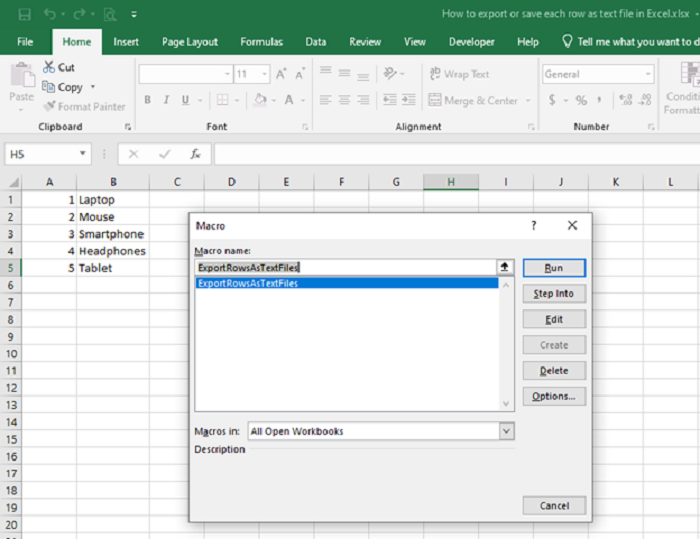700x539 pixels.
Task: Toggle Bold formatting in Font group
Action: (x=148, y=100)
